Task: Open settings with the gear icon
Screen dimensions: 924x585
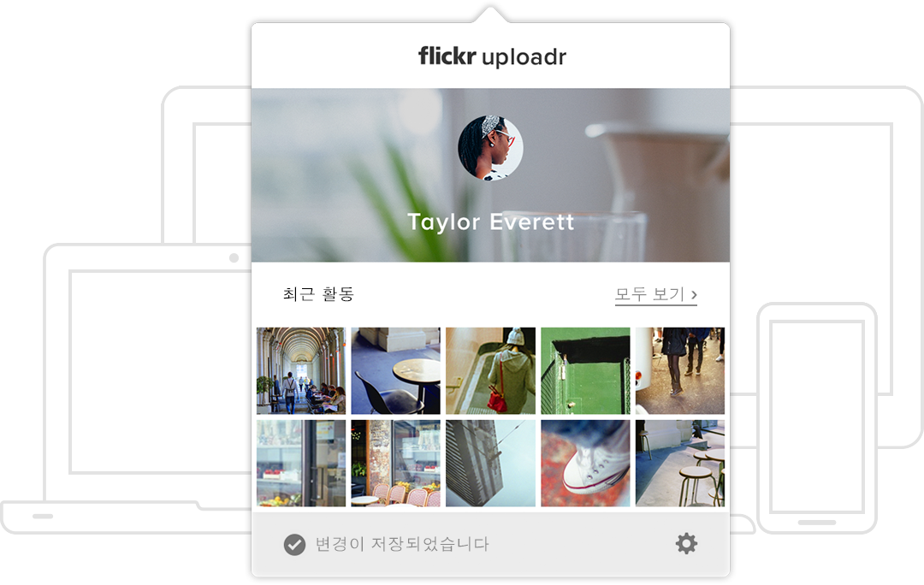Action: 686,543
